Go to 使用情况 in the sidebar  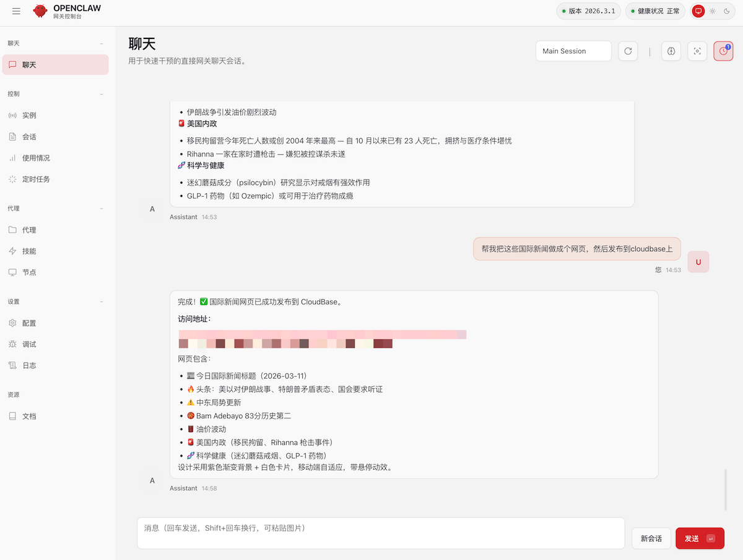tap(36, 158)
